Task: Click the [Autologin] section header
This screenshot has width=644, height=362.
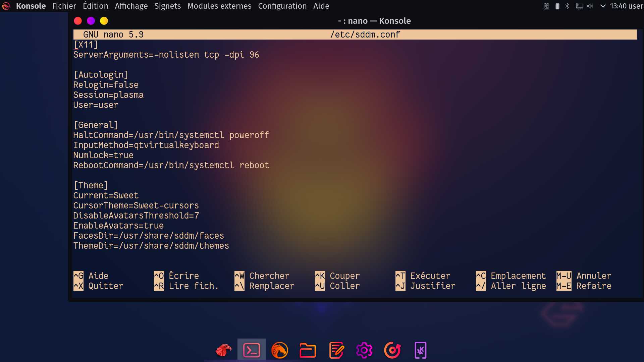Action: [x=101, y=75]
